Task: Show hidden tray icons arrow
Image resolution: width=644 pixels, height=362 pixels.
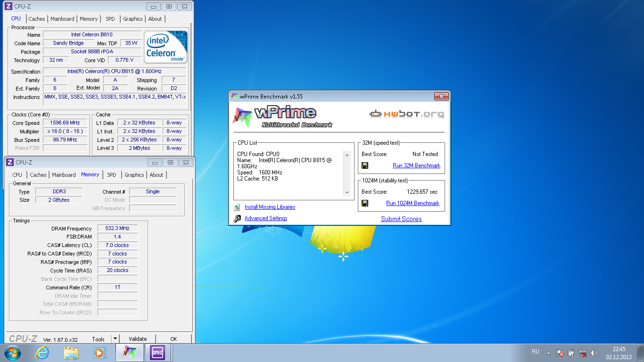Action: pos(548,353)
